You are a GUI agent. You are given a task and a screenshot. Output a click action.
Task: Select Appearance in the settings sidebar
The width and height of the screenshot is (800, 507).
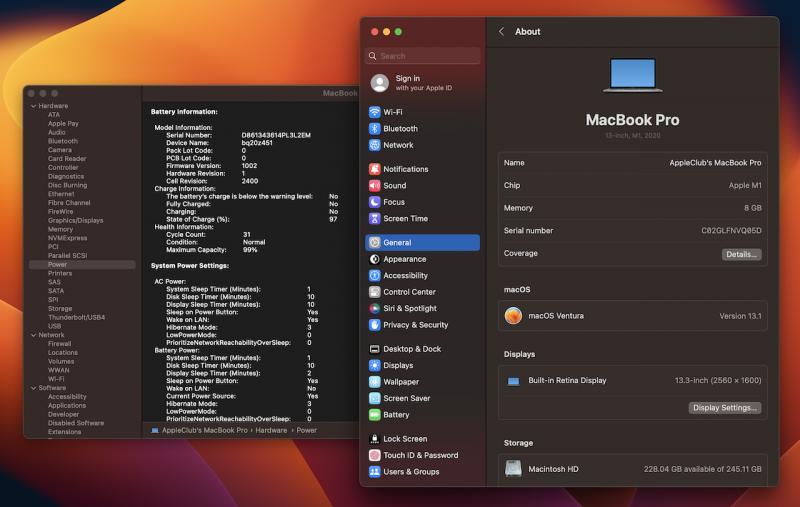coord(404,259)
